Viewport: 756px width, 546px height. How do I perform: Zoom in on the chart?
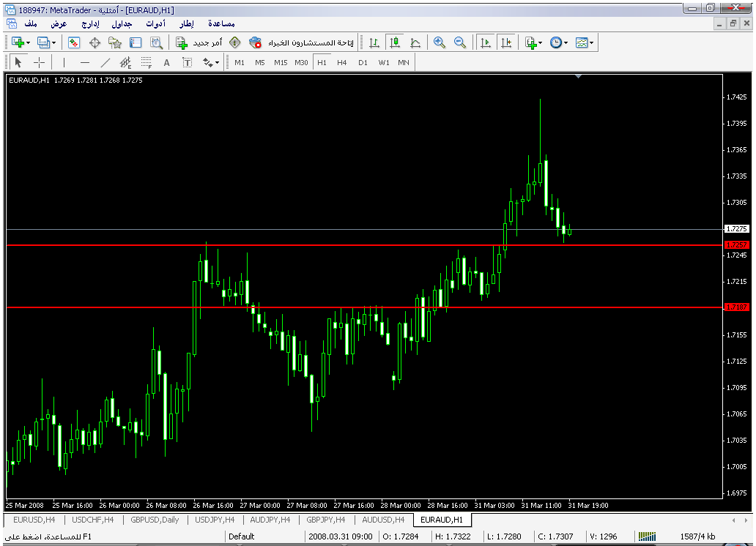[x=440, y=43]
